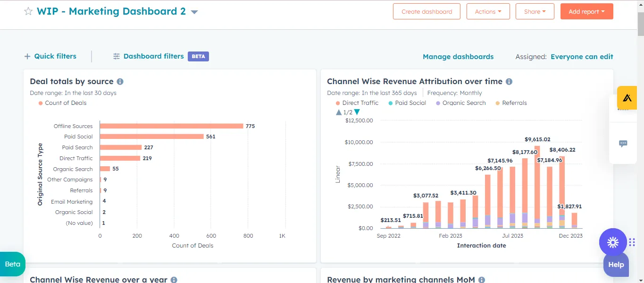Click the Offline Sources bar in chart

coord(171,126)
